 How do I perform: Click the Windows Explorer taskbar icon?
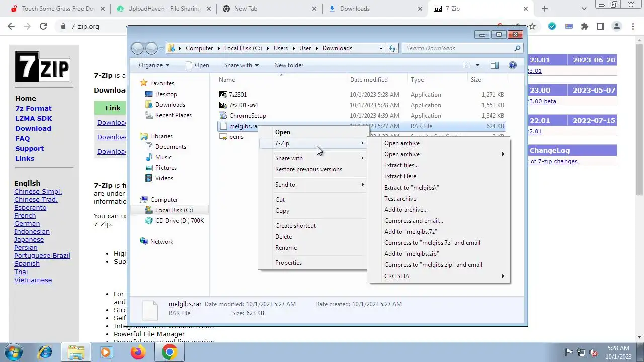pyautogui.click(x=75, y=352)
